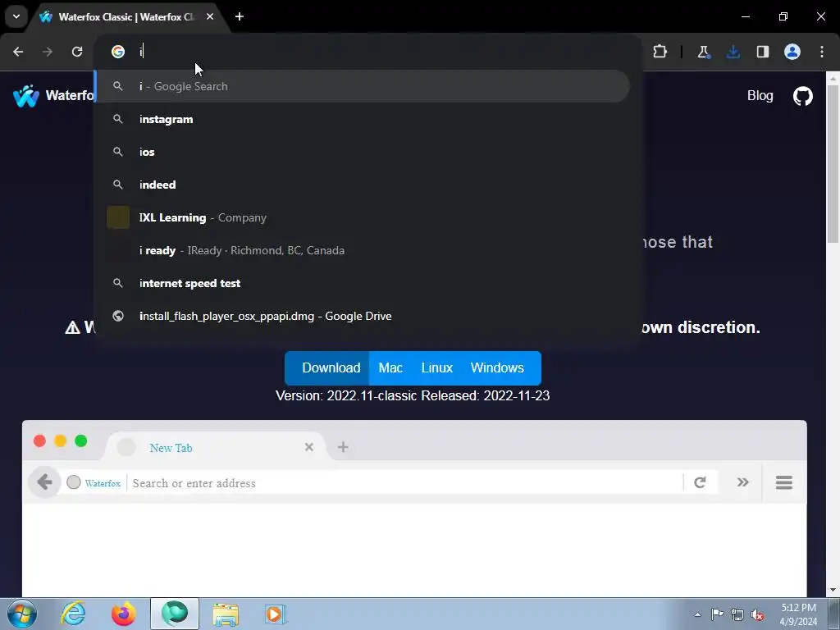This screenshot has height=630, width=840.
Task: Open the Chrome three-dot menu
Action: [x=822, y=52]
